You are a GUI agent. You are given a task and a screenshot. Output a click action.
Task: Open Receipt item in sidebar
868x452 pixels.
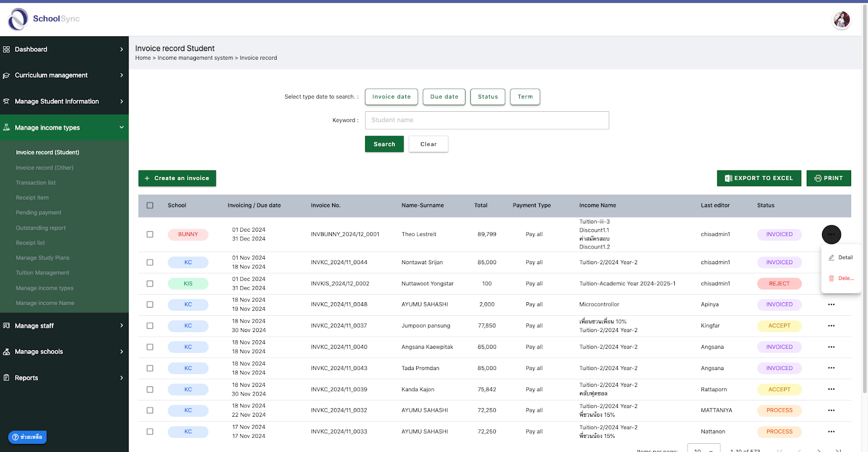coord(32,198)
